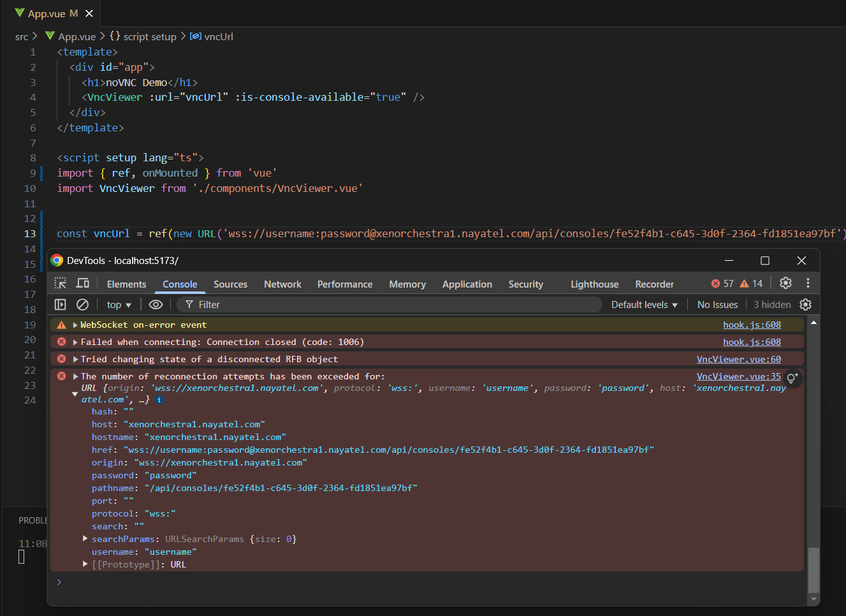846x616 pixels.
Task: Maximize the DevTools window
Action: pos(765,261)
